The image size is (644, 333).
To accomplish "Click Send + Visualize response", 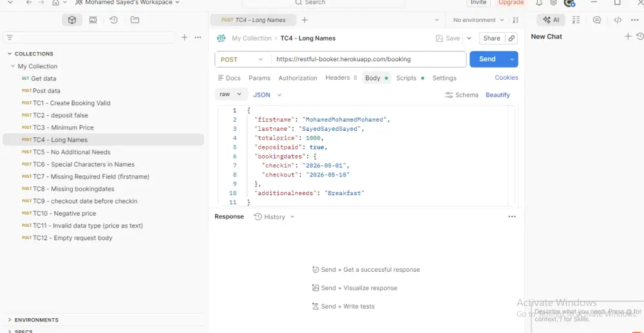I will [x=354, y=288].
